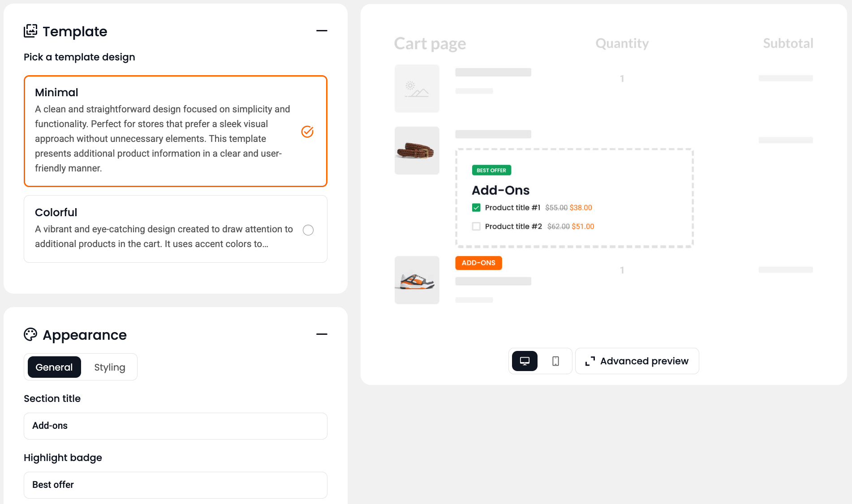Switch to the Styling tab

point(109,367)
